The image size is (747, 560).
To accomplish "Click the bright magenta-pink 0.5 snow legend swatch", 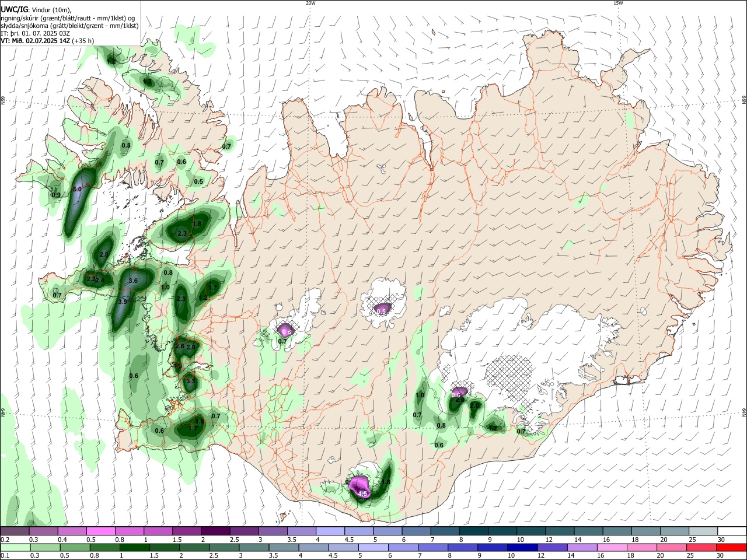I will pyautogui.click(x=100, y=531).
